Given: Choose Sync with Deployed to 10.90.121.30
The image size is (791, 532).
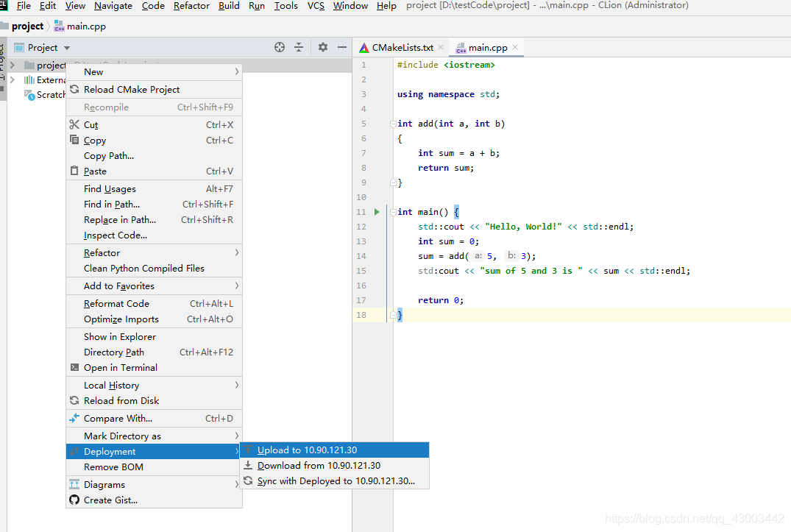Looking at the screenshot, I should (335, 481).
